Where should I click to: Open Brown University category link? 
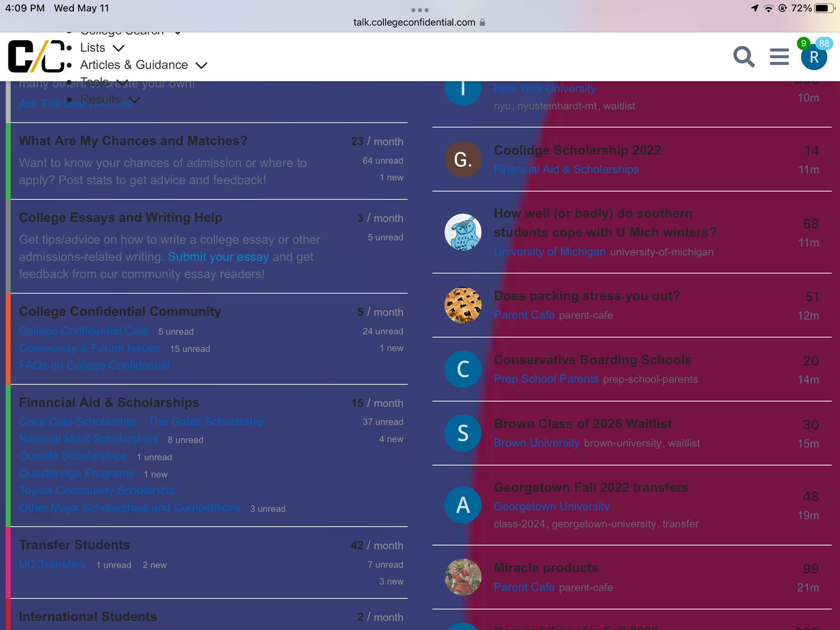(537, 443)
